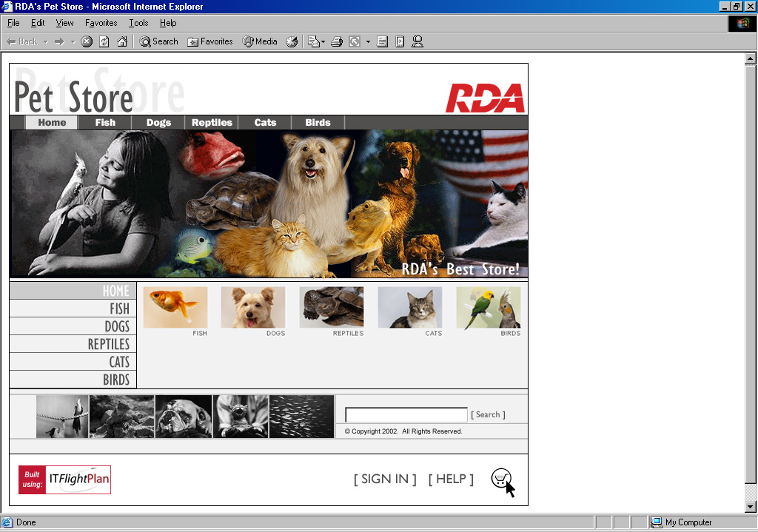
Task: Click the History icon in toolbar
Action: 292,41
